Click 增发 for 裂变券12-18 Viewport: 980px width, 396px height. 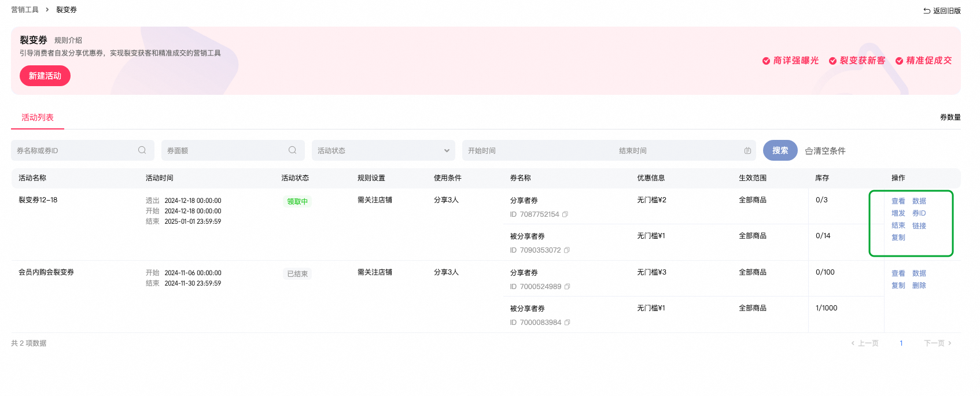pos(898,213)
